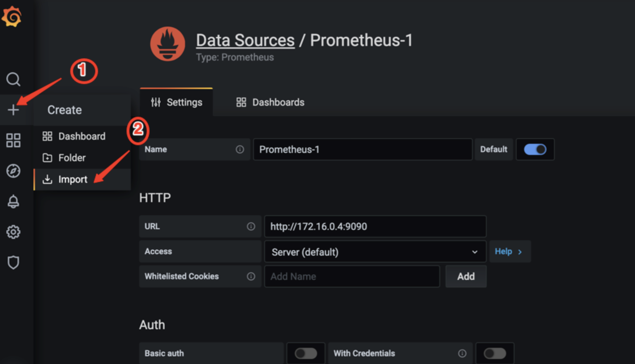Open the Data Sources breadcrumb link
Screen dimensions: 635x364
point(245,40)
